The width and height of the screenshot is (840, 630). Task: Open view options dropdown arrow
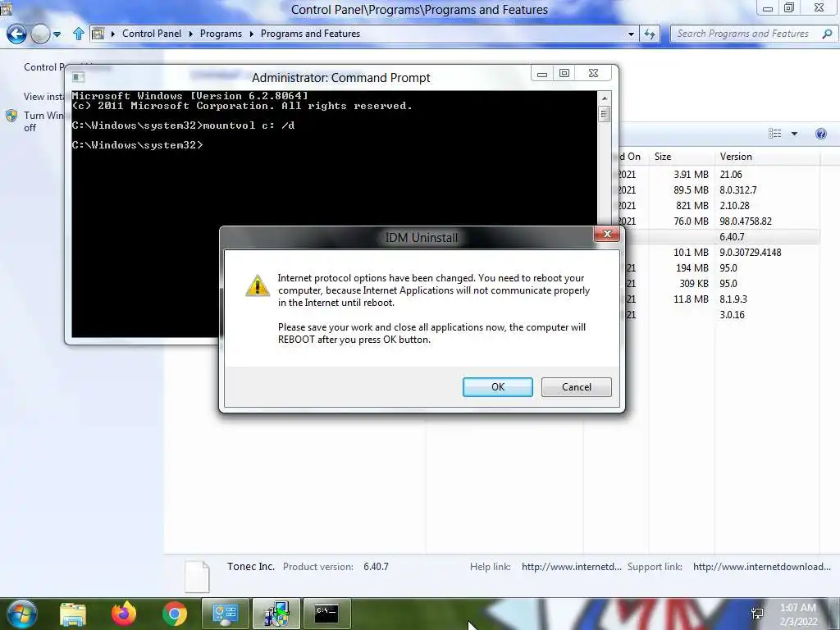[794, 134]
